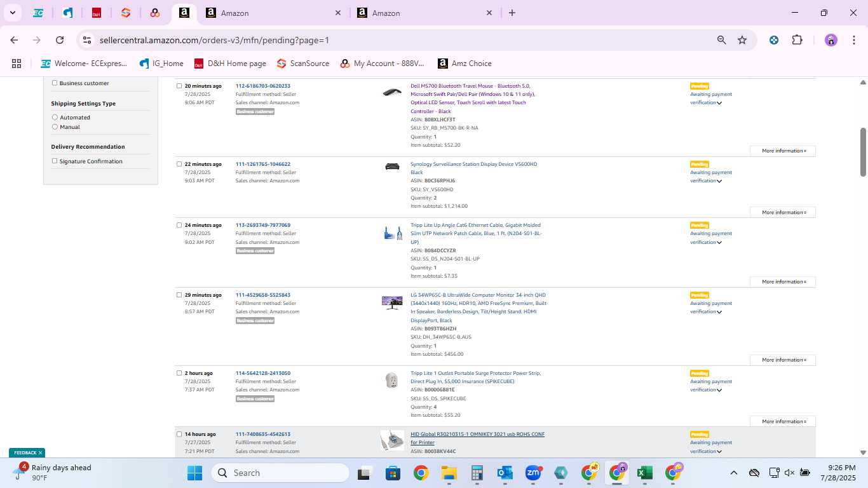Click the browser back arrow

(x=14, y=40)
